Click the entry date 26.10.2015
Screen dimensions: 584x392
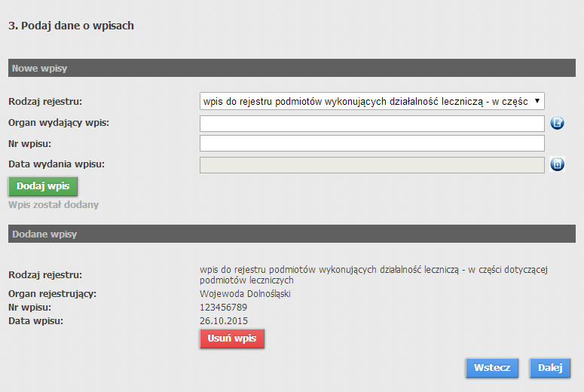[x=223, y=320]
